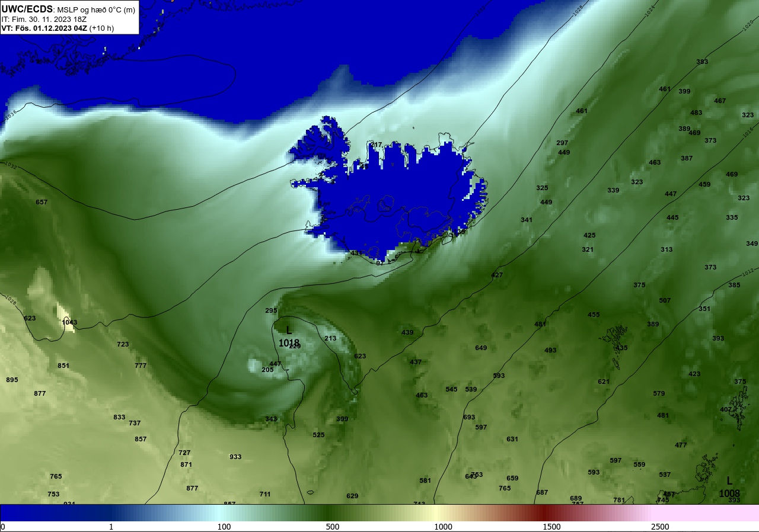759x532 pixels.
Task: Click the height value 629
Action: pyautogui.click(x=352, y=496)
